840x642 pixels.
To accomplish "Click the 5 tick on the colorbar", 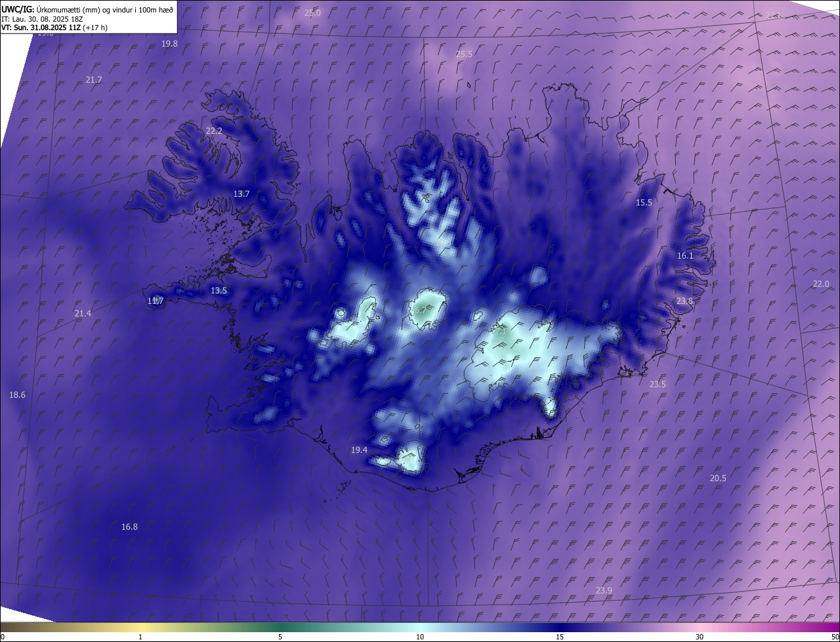I will pos(280,637).
